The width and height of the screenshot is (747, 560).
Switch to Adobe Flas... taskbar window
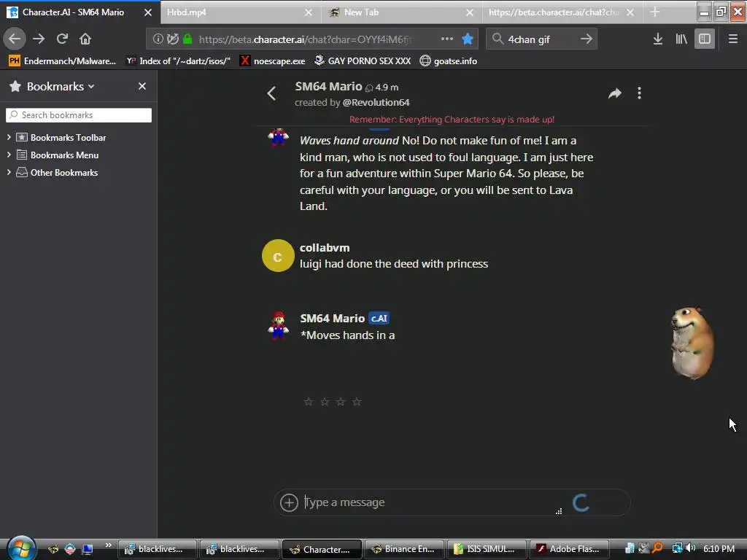tap(568, 549)
